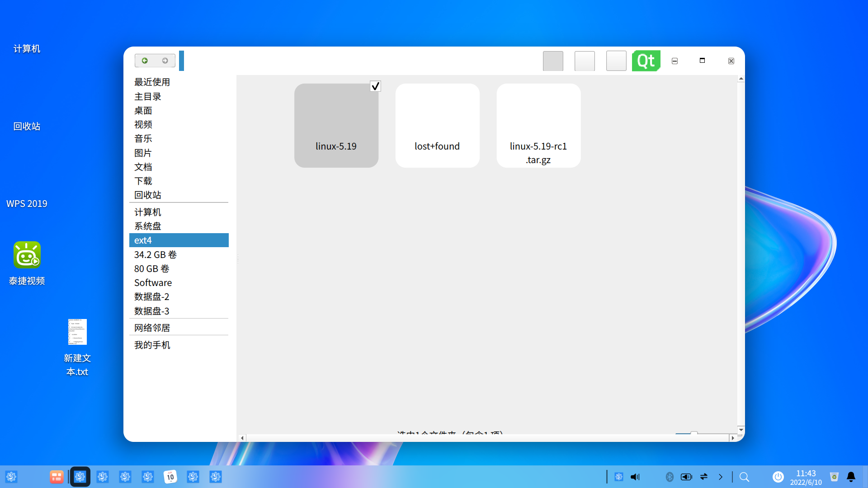Screen dimensions: 868x488
Task: Select the lost+found folder
Action: [x=437, y=126]
